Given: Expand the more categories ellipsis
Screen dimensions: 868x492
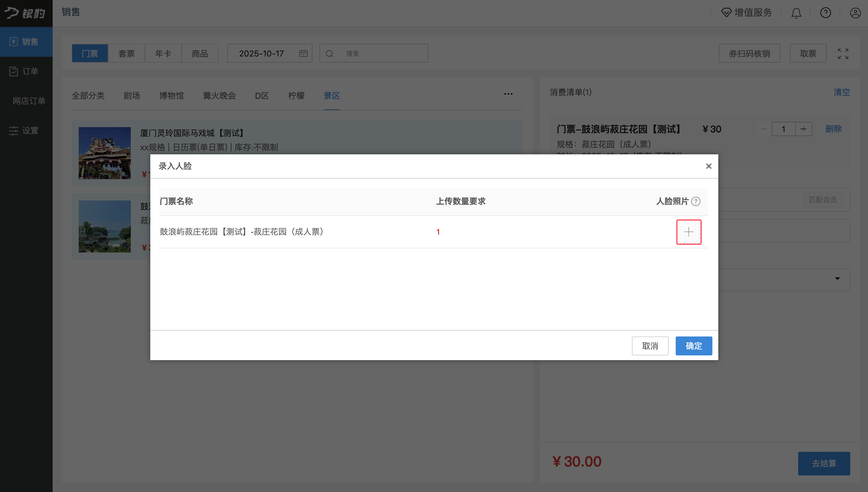Looking at the screenshot, I should pyautogui.click(x=508, y=94).
